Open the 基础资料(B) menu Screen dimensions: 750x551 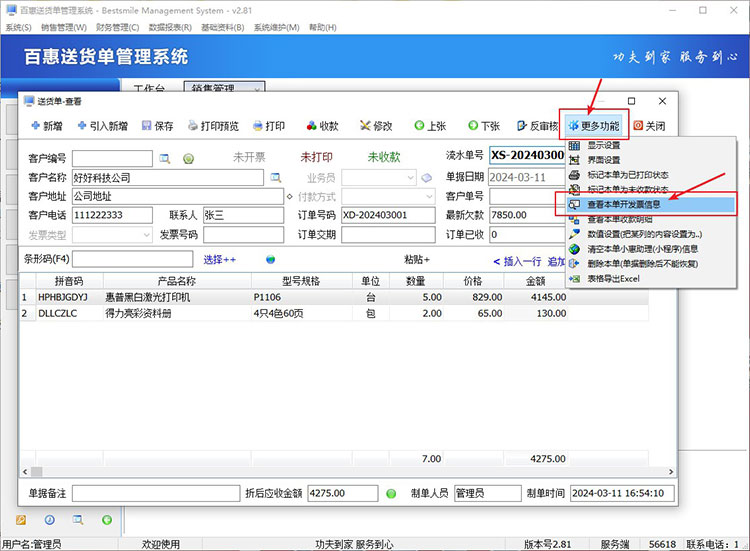(222, 28)
